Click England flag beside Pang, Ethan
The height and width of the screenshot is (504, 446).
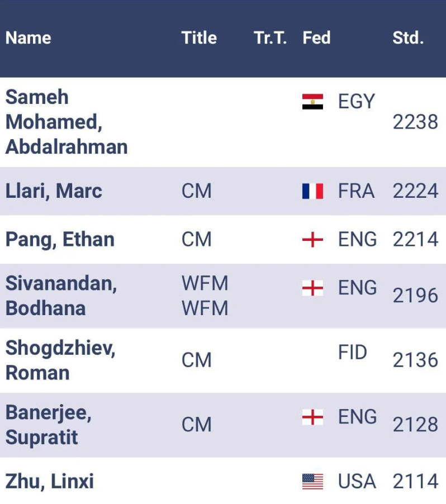coord(312,240)
